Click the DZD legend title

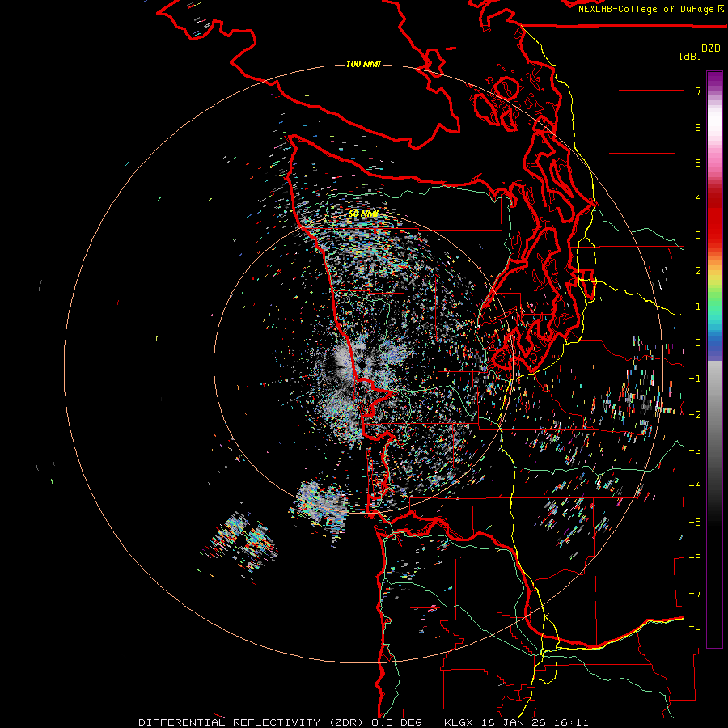click(711, 49)
